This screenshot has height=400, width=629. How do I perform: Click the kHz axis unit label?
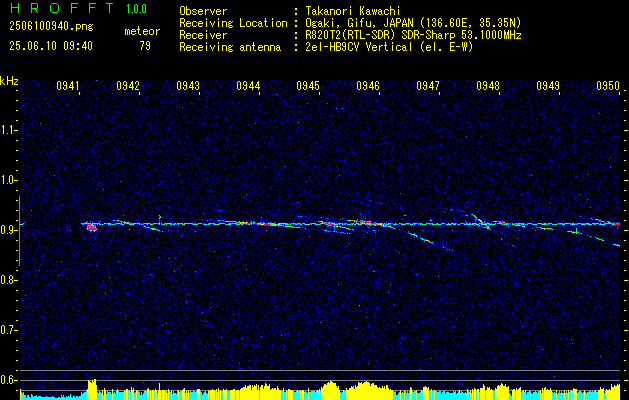9,81
